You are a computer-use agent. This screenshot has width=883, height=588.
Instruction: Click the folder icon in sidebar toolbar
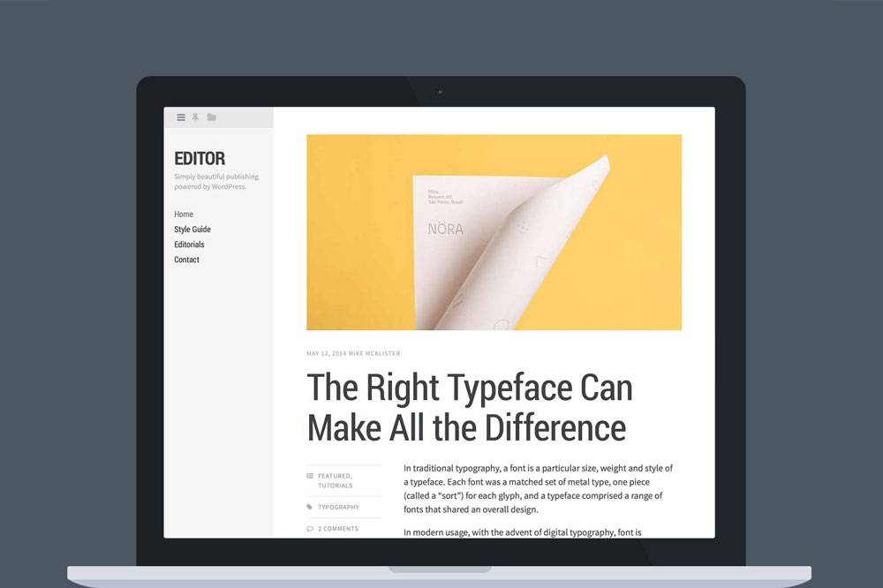pos(211,117)
